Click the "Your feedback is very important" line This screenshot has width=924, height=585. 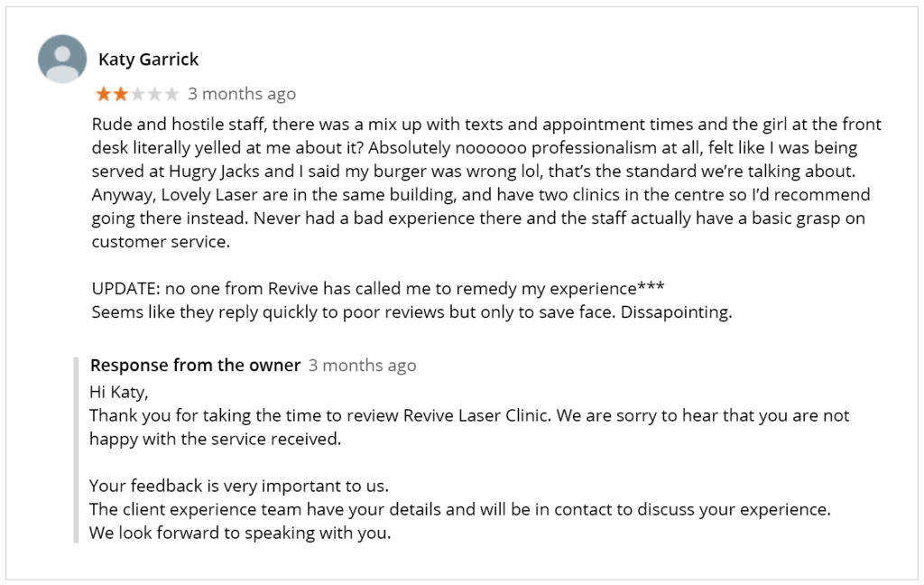(238, 486)
